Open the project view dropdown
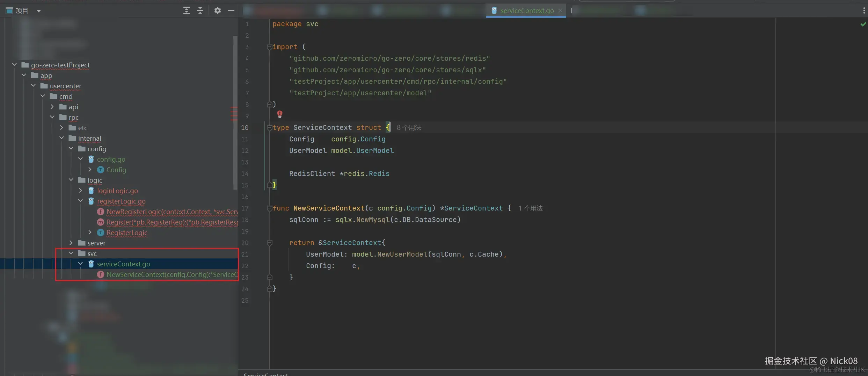Image resolution: width=868 pixels, height=376 pixels. [x=39, y=11]
